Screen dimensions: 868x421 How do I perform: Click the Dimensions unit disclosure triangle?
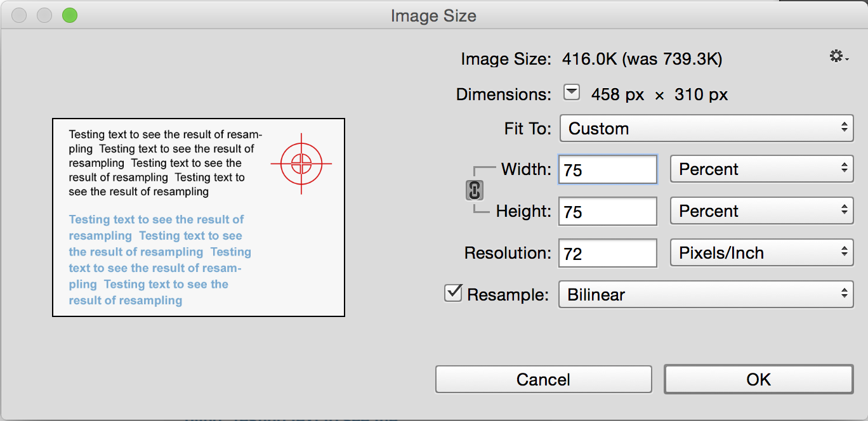click(x=572, y=93)
